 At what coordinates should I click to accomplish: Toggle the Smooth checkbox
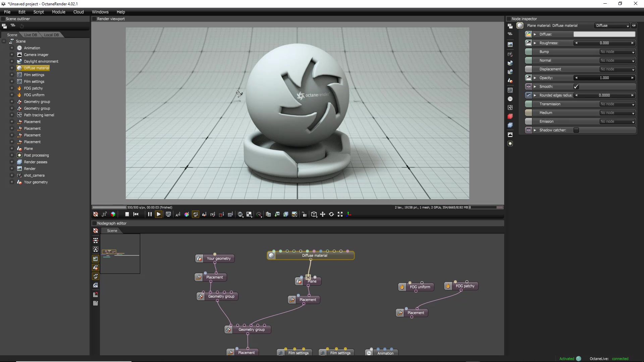click(x=576, y=86)
